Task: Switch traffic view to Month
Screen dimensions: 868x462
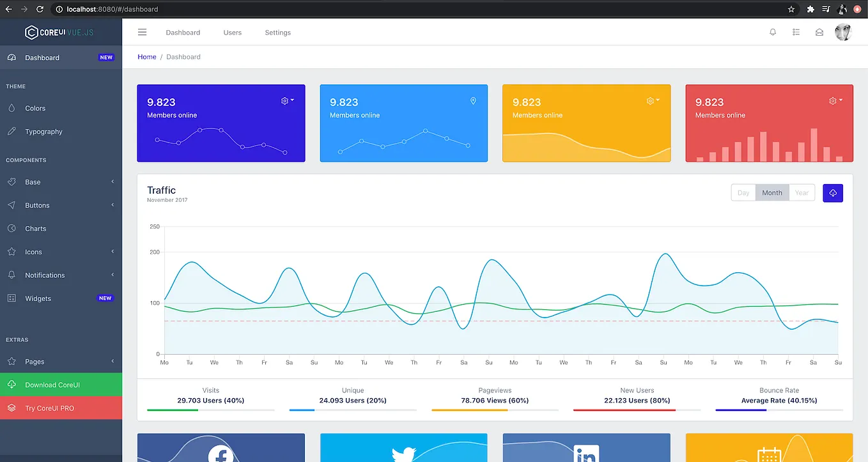Action: pos(771,192)
